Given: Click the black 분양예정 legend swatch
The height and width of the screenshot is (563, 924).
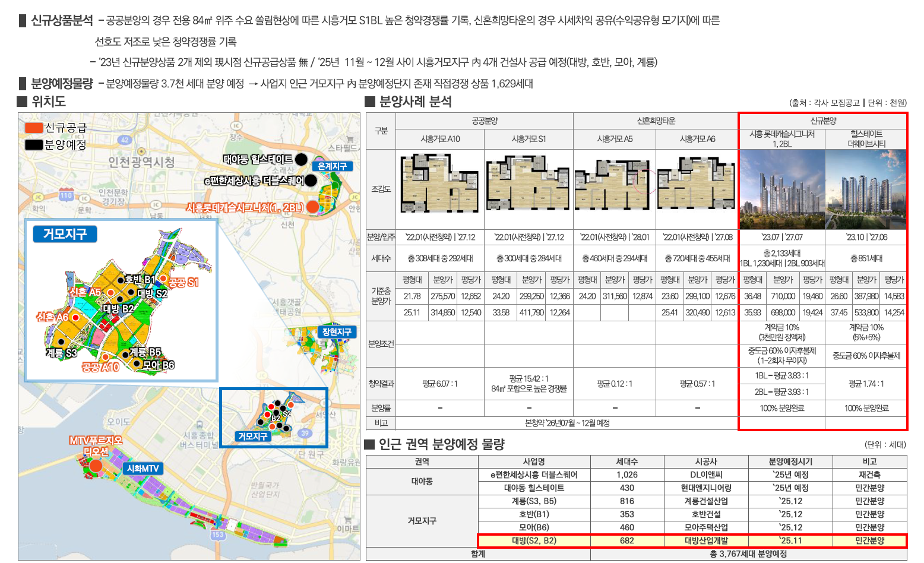Looking at the screenshot, I should (x=34, y=144).
